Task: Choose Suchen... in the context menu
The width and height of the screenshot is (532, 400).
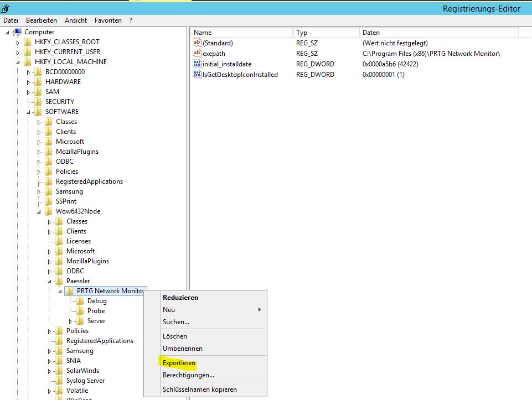Action: pyautogui.click(x=175, y=321)
